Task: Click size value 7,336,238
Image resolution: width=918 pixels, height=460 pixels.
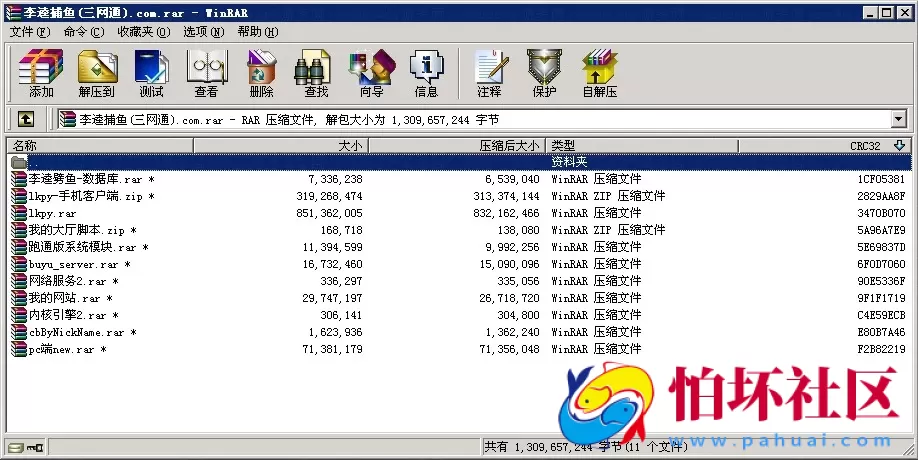Action: point(335,179)
